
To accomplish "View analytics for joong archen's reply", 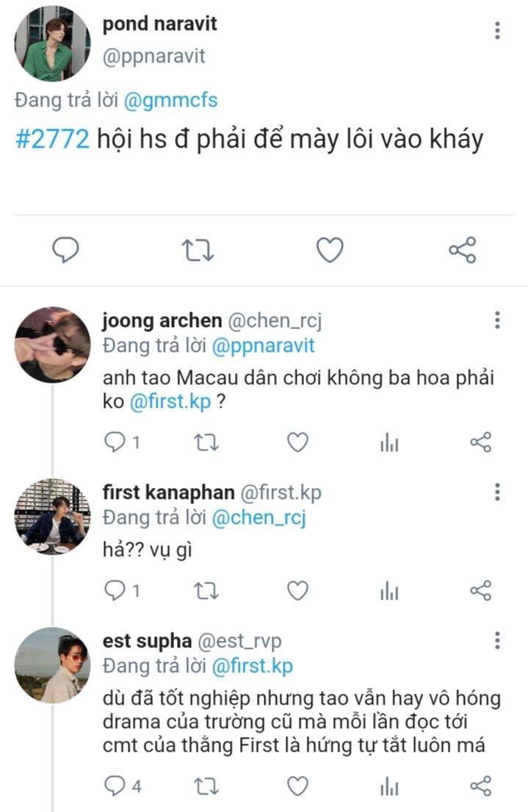I will click(x=389, y=442).
